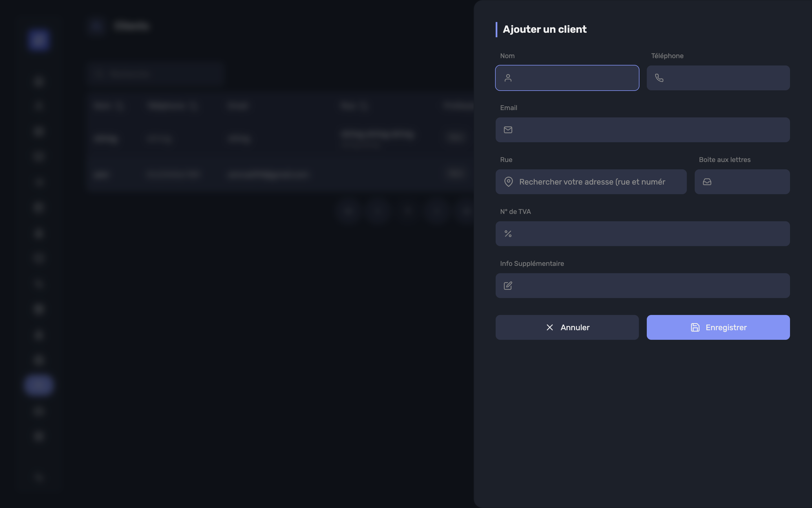Click the envelope icon in Email field

tap(508, 130)
